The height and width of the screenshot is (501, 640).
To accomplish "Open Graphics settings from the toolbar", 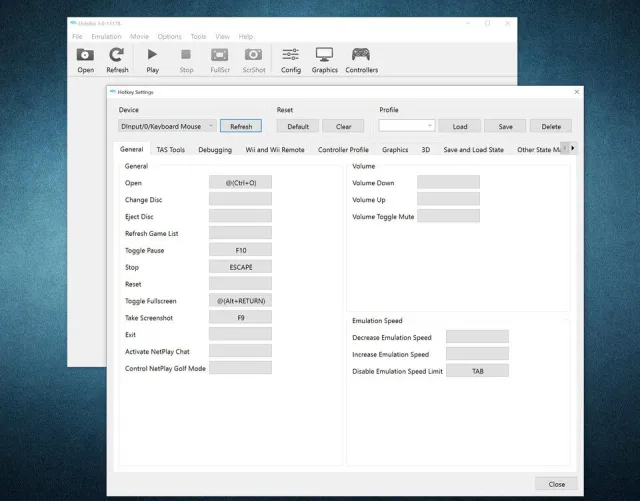I will (x=324, y=60).
